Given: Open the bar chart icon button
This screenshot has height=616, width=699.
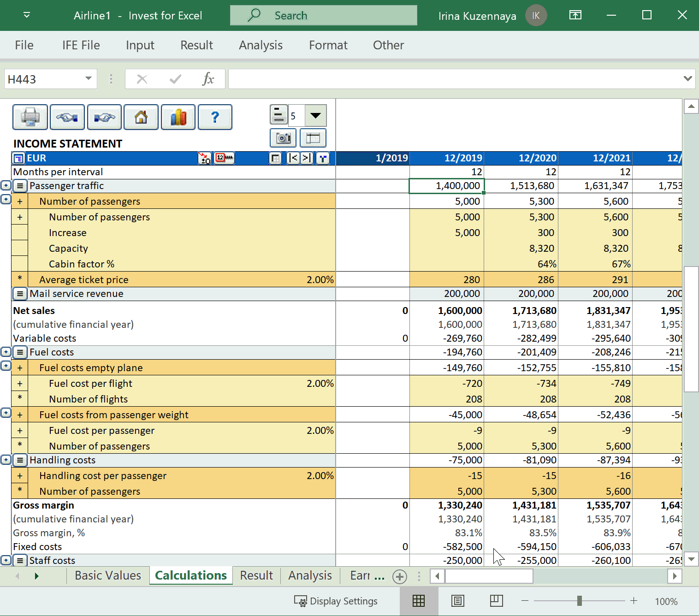Looking at the screenshot, I should tap(178, 117).
